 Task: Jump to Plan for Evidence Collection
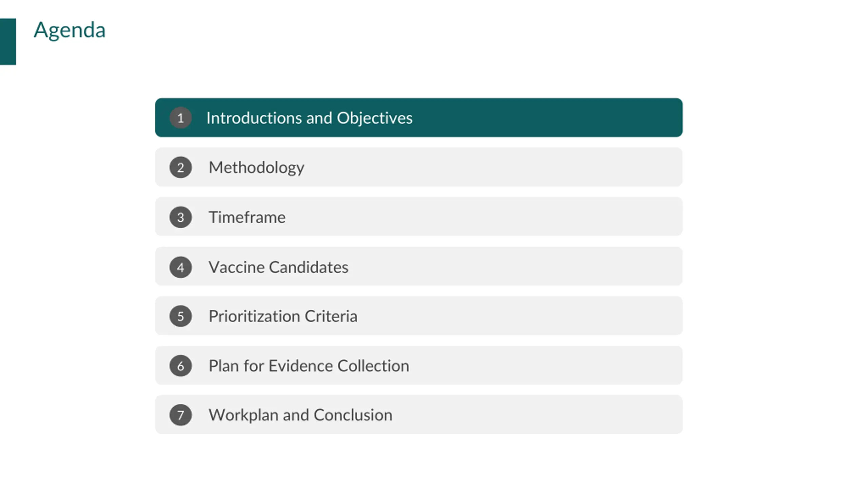(419, 365)
